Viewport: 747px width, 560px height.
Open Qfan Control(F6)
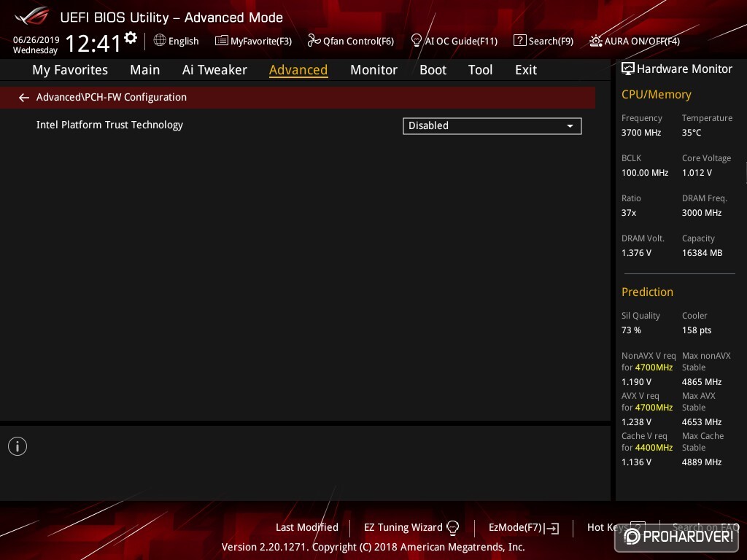point(351,41)
